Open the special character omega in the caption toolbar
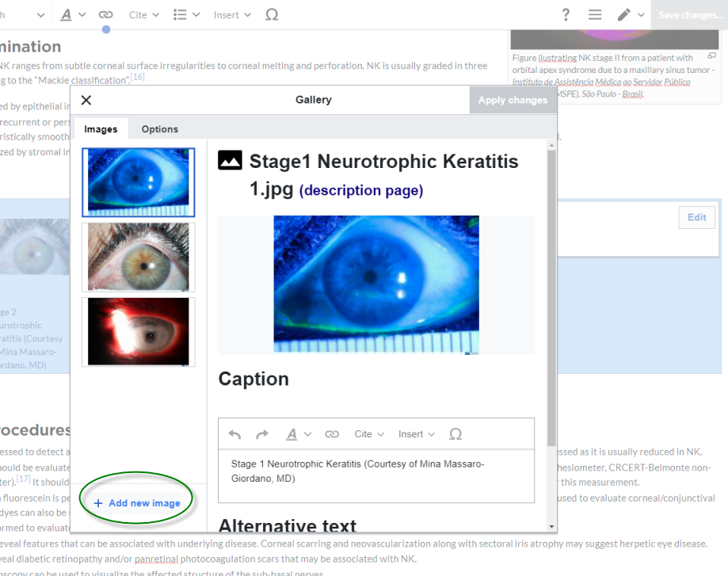 455,434
